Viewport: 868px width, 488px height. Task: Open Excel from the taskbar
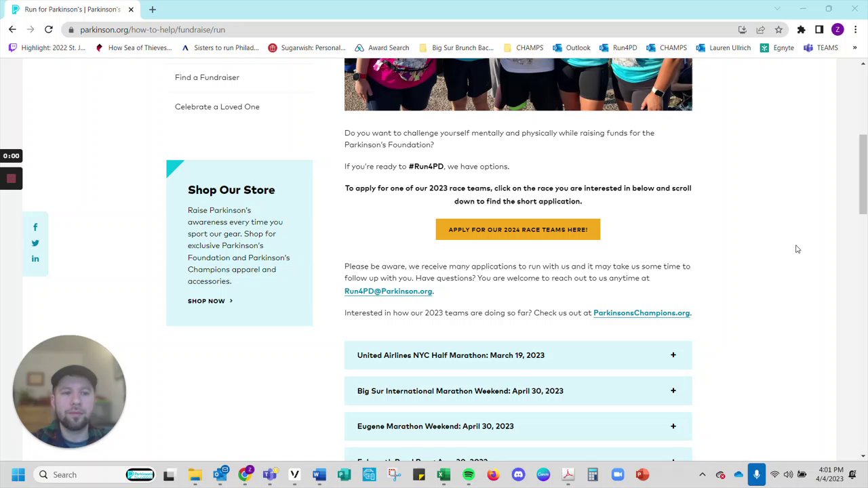443,474
